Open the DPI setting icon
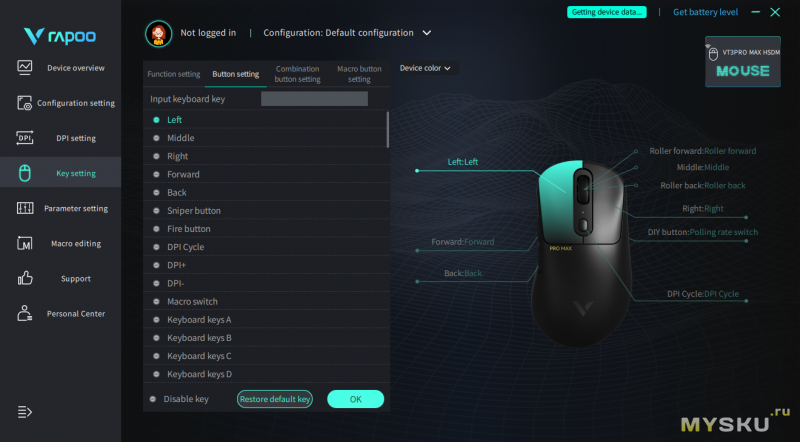The height and width of the screenshot is (442, 800). (x=24, y=138)
